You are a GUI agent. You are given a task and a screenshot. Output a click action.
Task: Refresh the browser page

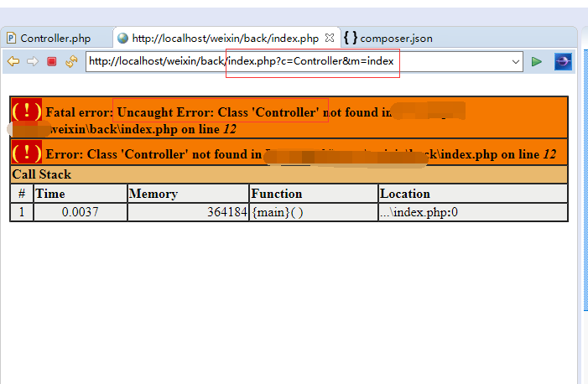click(71, 61)
